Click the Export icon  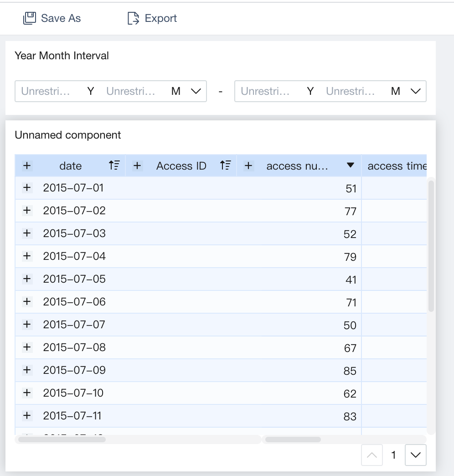pos(133,18)
